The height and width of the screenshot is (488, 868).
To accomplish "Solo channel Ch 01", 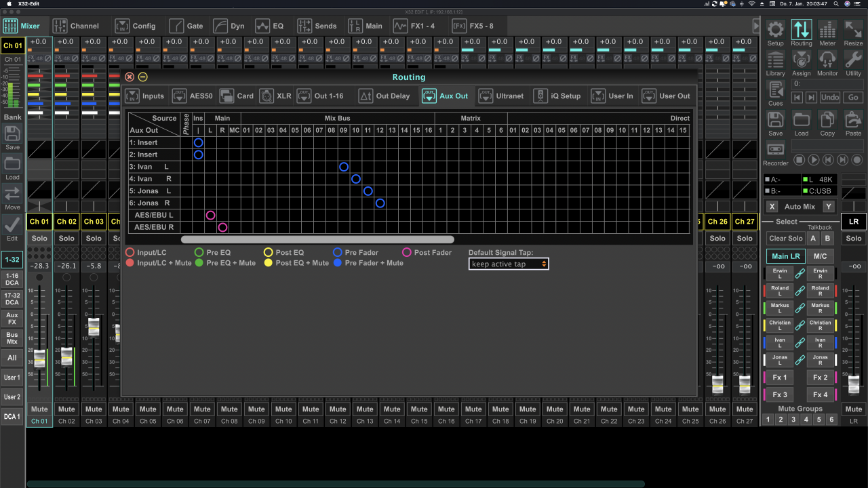I will [39, 239].
